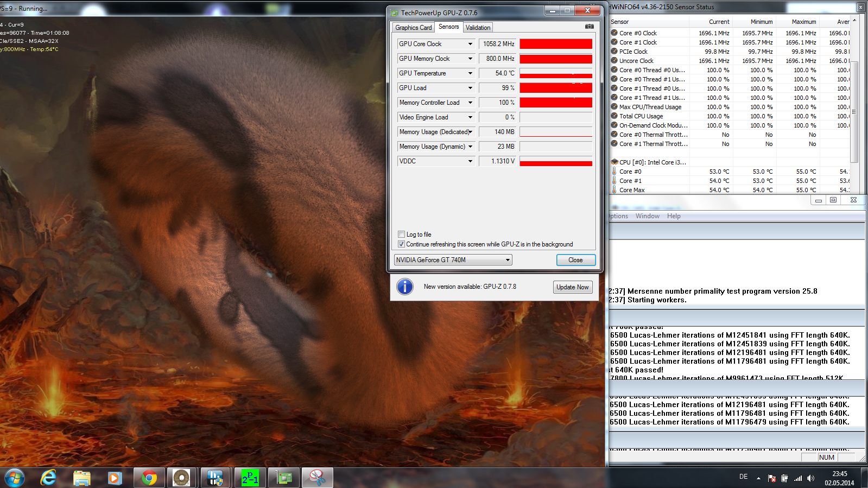This screenshot has width=868, height=488.
Task: Select the Core #0 Thermal Throttling row
Action: (x=729, y=135)
